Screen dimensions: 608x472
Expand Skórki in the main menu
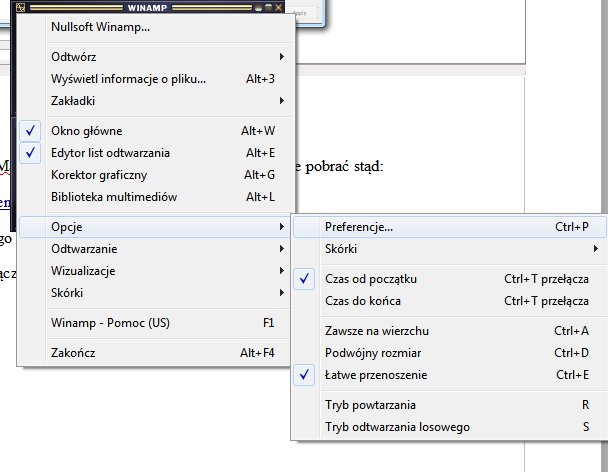coord(155,293)
